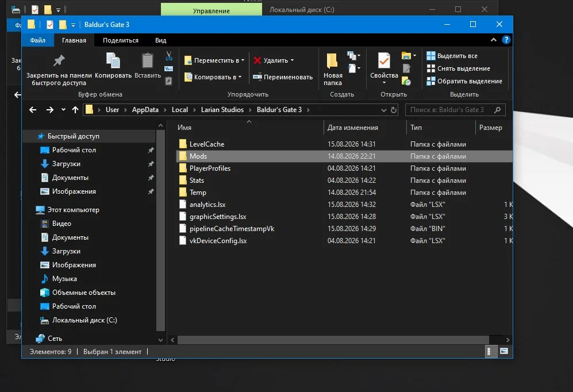The width and height of the screenshot is (573, 392).
Task: Click the Копировать (Copy) ribbon icon
Action: coord(113,61)
